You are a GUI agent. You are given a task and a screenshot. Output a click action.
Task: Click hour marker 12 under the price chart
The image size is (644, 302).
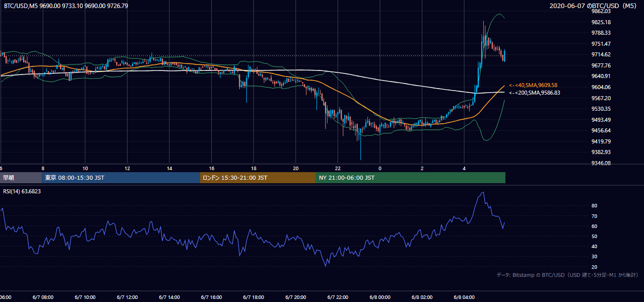tap(127, 168)
